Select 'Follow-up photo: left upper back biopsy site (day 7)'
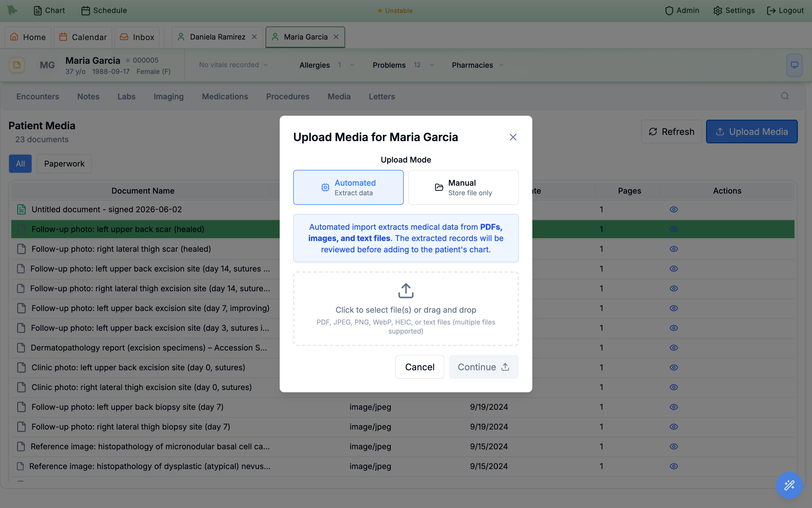This screenshot has width=812, height=508. click(x=127, y=407)
